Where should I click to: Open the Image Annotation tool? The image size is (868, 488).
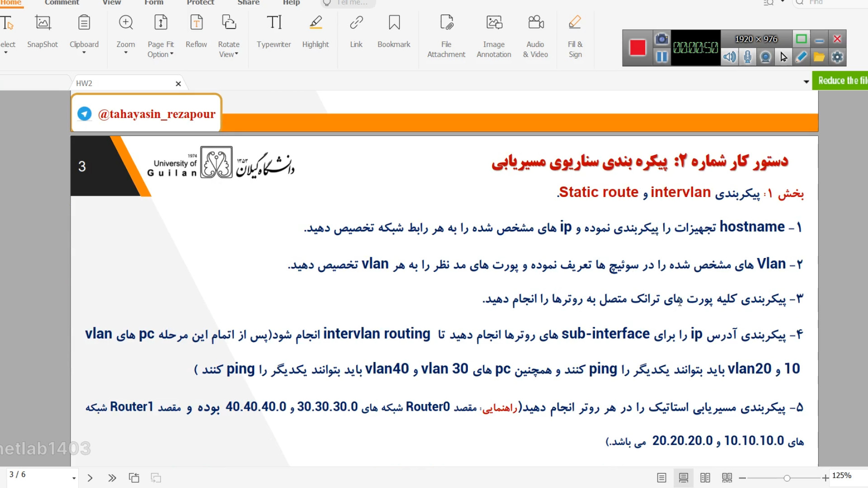494,36
